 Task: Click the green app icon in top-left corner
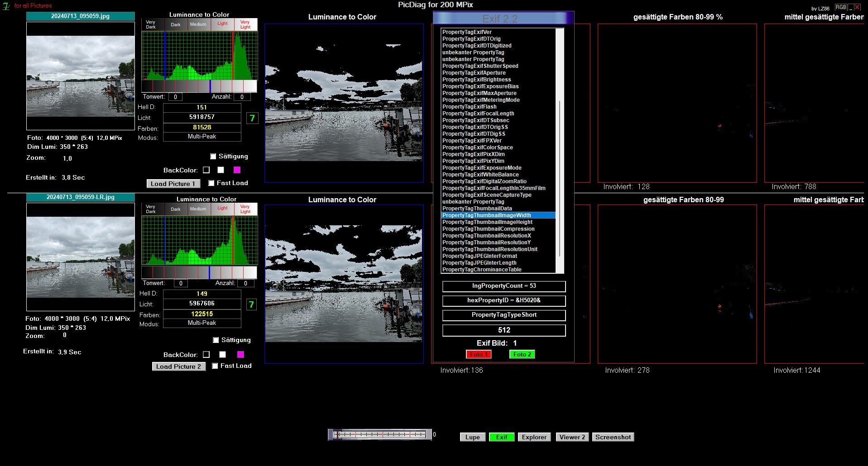[6, 6]
